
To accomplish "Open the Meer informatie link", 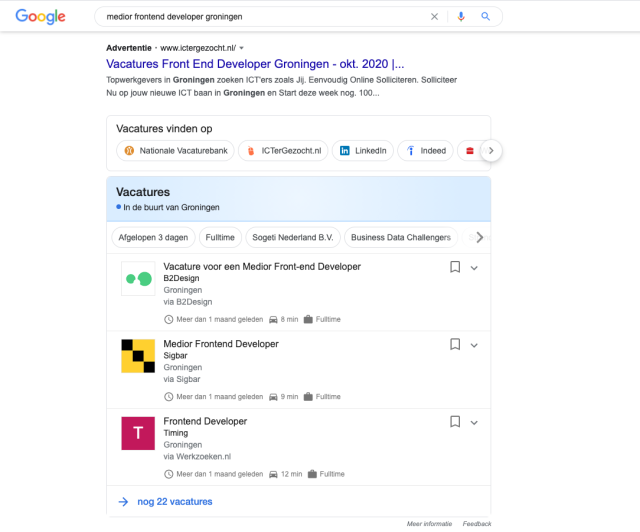I will point(429,523).
